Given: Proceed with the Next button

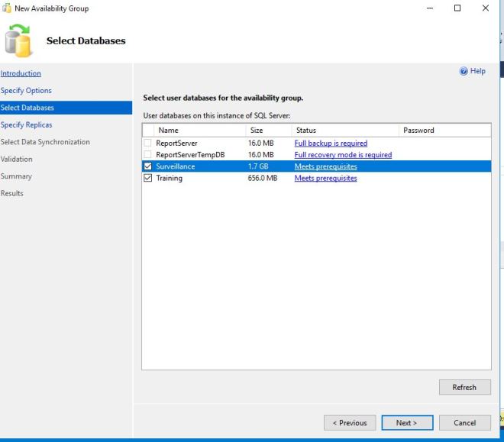Looking at the screenshot, I should (x=407, y=423).
